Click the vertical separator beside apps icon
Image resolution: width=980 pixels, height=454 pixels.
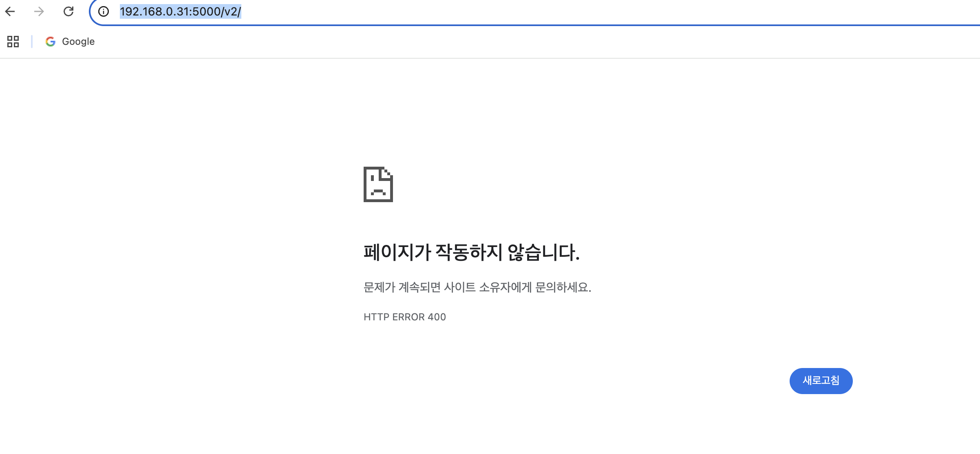(x=32, y=42)
